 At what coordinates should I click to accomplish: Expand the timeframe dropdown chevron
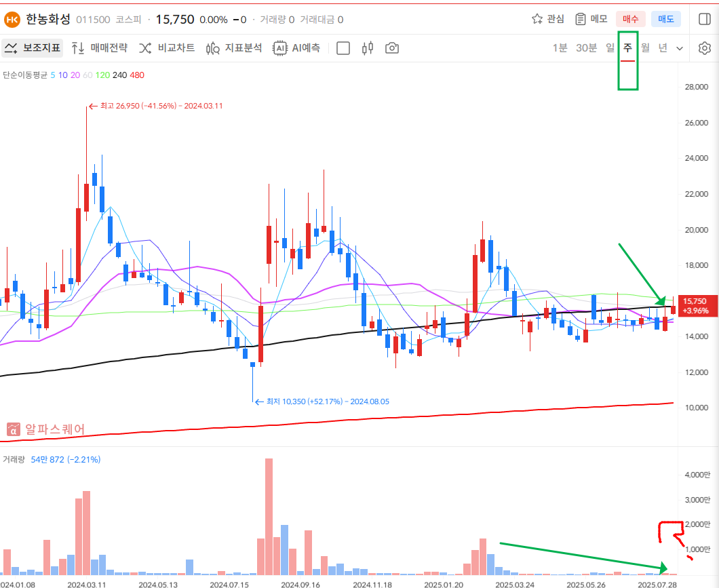point(680,48)
